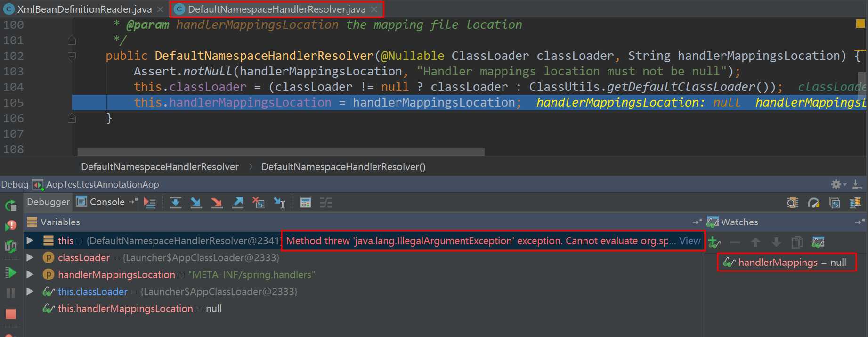The image size is (868, 337).
Task: Click DefaultNamespaceHandlerResolver class breadcrumb
Action: coord(160,167)
